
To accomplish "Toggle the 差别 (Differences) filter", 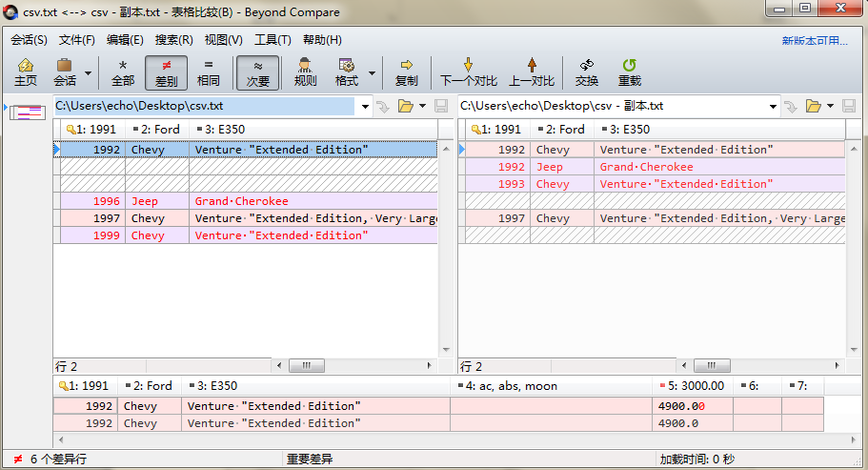I will [x=166, y=72].
